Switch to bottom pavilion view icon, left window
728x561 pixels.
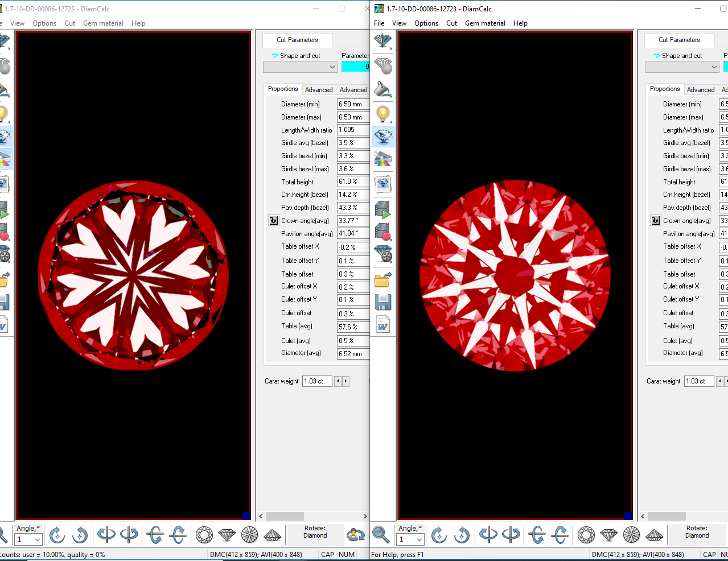[249, 535]
